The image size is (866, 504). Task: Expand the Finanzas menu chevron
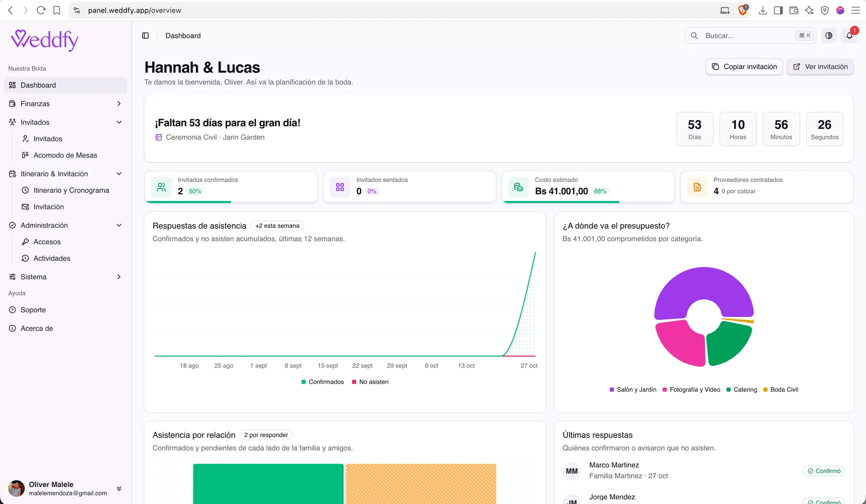pos(119,104)
